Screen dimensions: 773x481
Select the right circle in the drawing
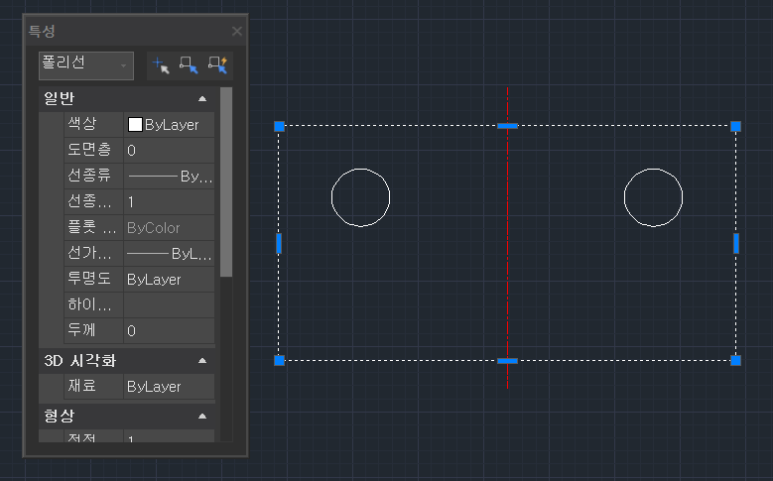click(625, 197)
